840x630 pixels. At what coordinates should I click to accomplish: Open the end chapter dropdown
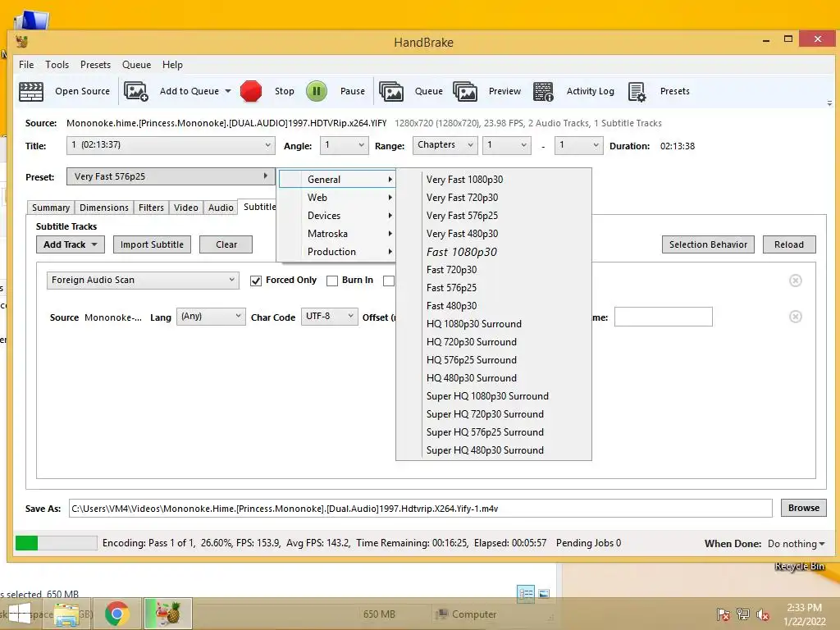pyautogui.click(x=578, y=145)
